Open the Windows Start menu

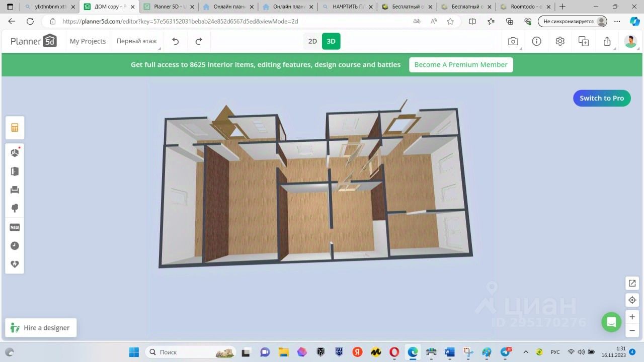(134, 352)
